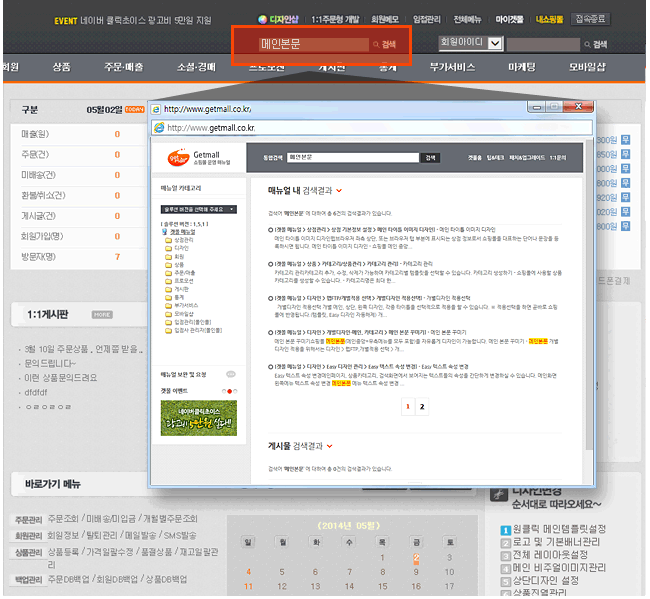Click the 매뉴얼 보완 및 요청 toggle icon
The image size is (650, 599).
[230, 373]
